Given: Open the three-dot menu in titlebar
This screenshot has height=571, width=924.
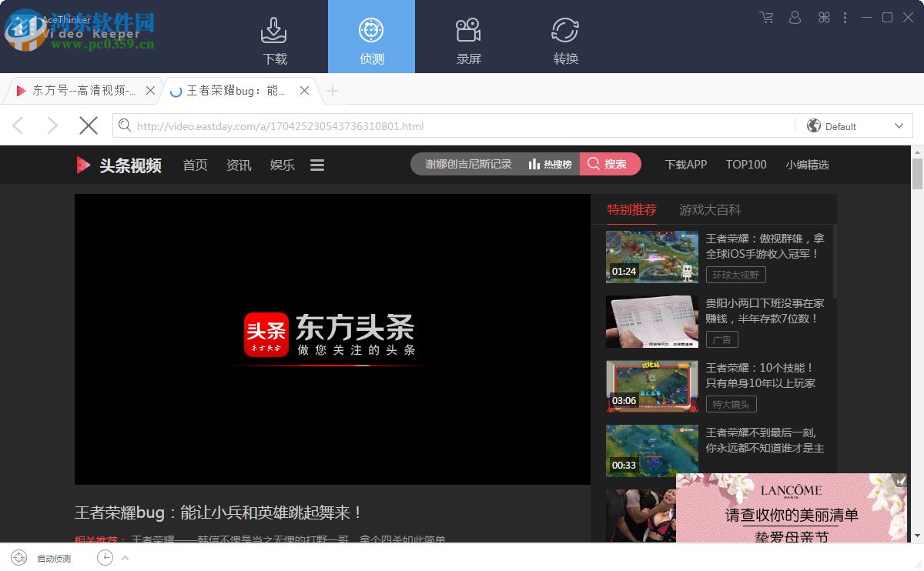Looking at the screenshot, I should tap(845, 17).
